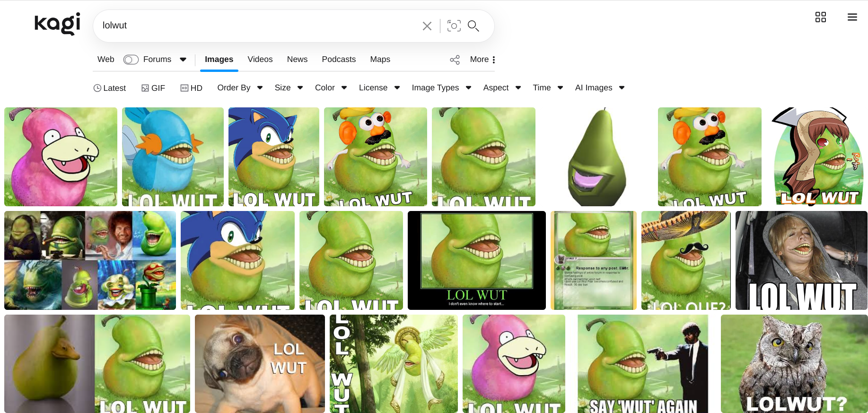Open the Size dropdown
868x413 pixels.
pyautogui.click(x=289, y=88)
